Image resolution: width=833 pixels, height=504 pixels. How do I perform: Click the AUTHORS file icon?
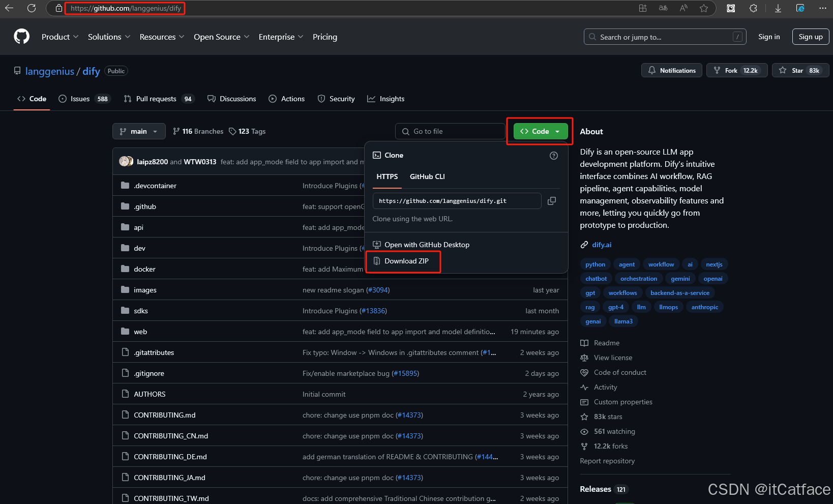click(125, 394)
